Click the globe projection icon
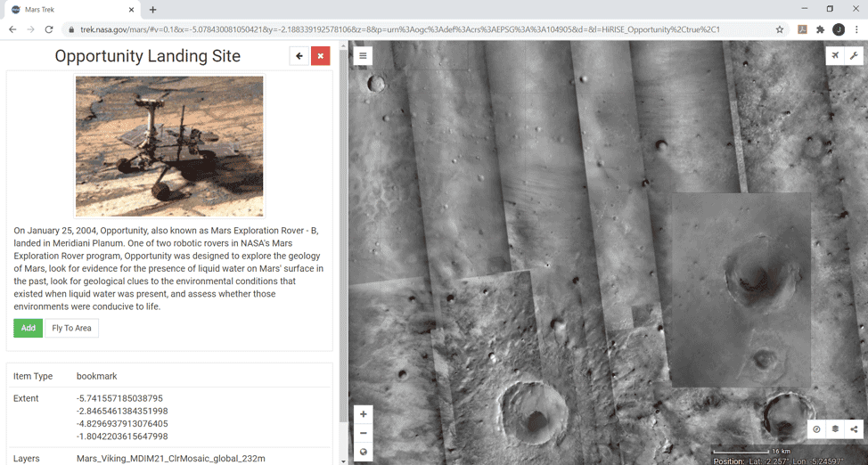 (363, 452)
